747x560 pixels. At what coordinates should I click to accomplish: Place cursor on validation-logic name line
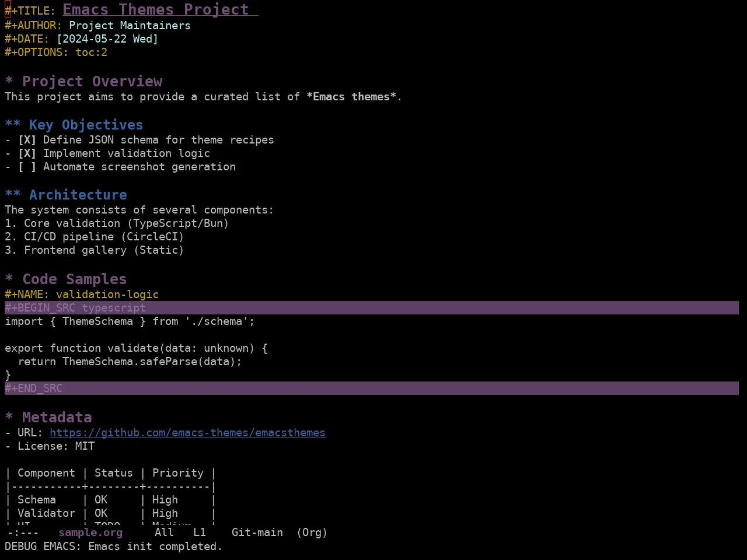pyautogui.click(x=82, y=295)
